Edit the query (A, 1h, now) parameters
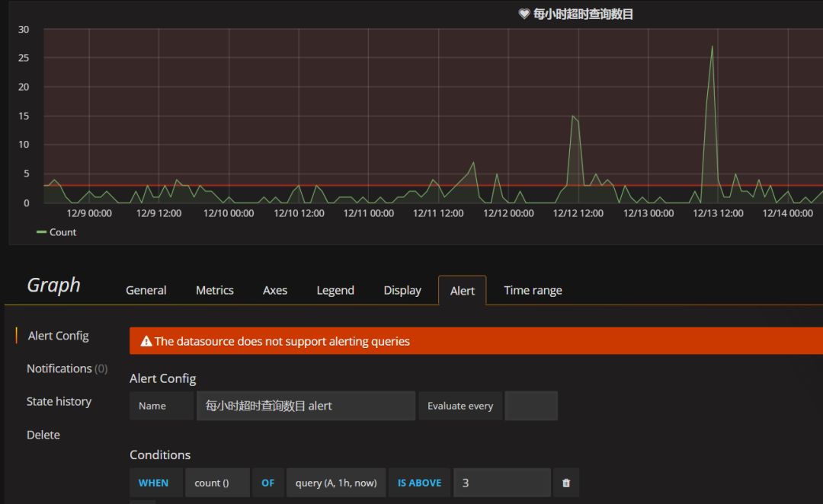 (336, 483)
